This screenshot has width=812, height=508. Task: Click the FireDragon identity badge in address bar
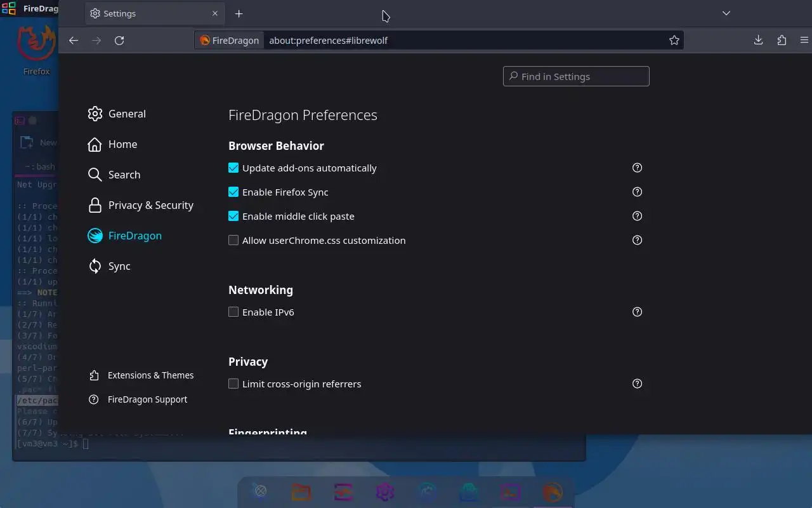(230, 40)
